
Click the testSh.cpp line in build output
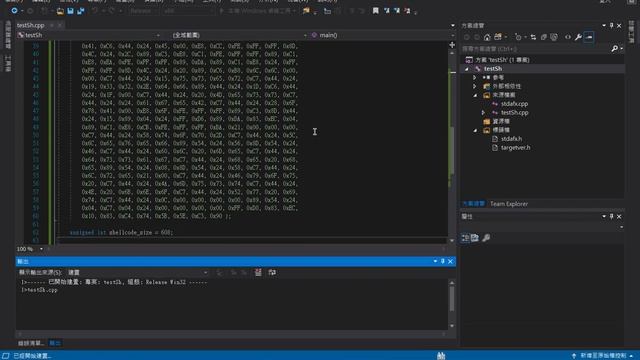[40, 290]
